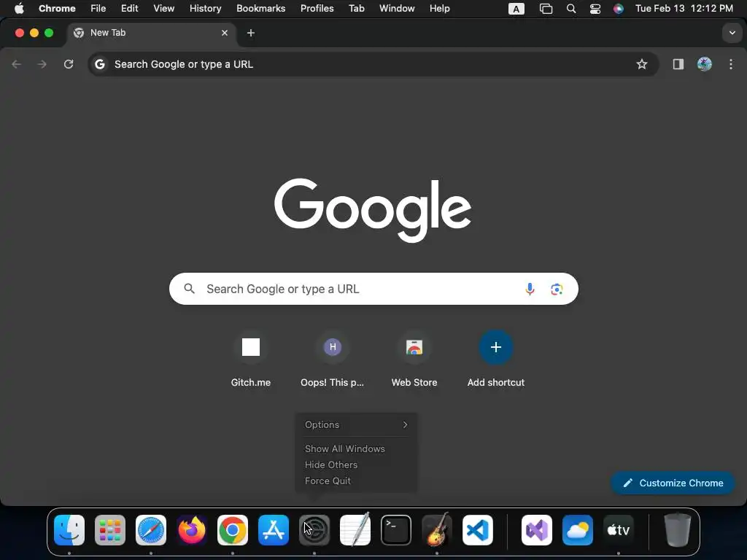
Task: Open Control Center in the menu bar
Action: [x=595, y=9]
